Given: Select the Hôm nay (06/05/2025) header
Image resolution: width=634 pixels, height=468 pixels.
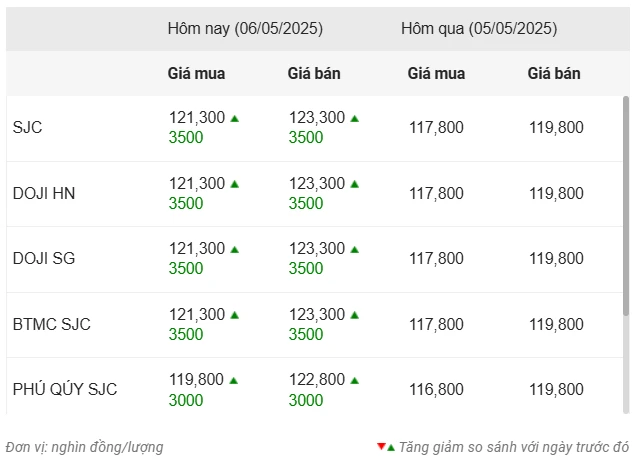Looking at the screenshot, I should coord(245,28).
